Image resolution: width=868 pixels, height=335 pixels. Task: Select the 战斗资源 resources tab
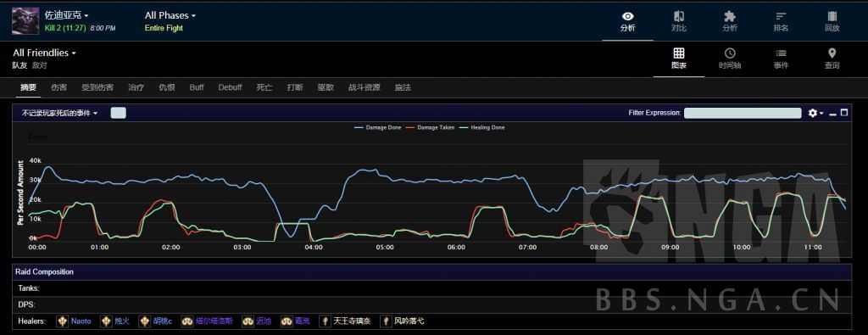tap(364, 87)
